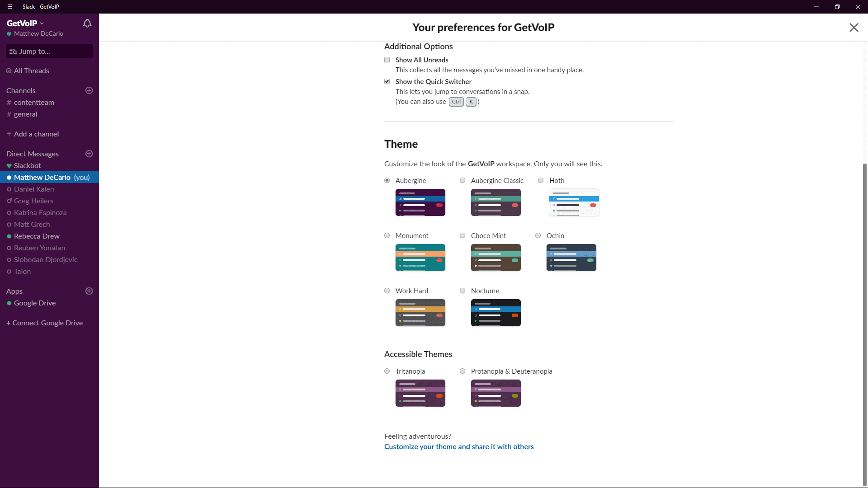Open Daniel Kalen direct message
This screenshot has height=488, width=868.
click(49, 189)
